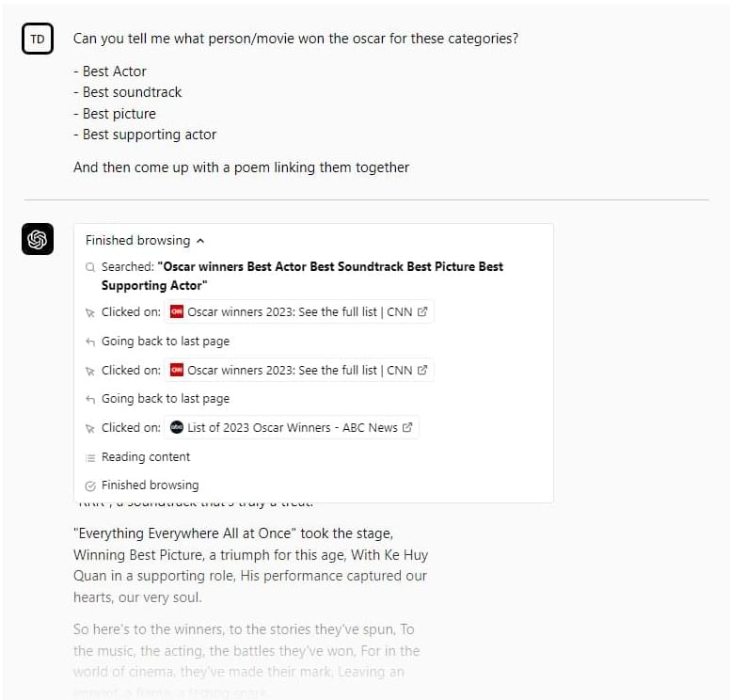Click CNN favicon in first Clicked on entry
Screen dimensions: 730x700
click(177, 312)
